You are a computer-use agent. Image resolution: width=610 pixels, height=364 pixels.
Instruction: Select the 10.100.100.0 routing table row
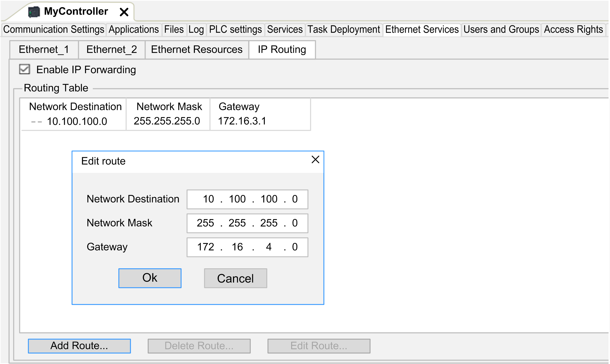click(77, 121)
